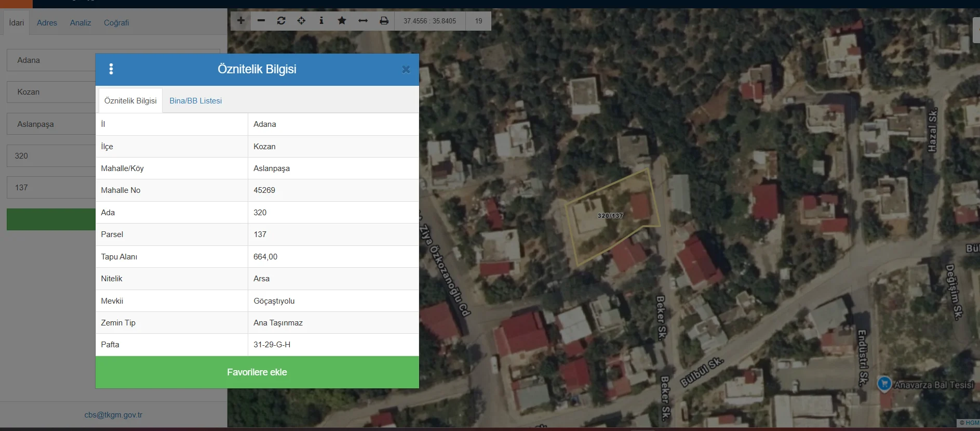Select the Mevkii value Göçaştıyolu

[x=274, y=301]
